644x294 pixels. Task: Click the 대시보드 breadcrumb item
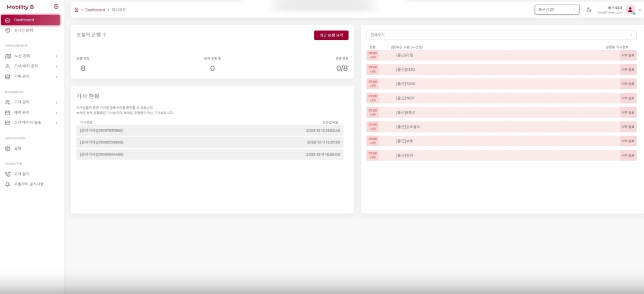119,10
